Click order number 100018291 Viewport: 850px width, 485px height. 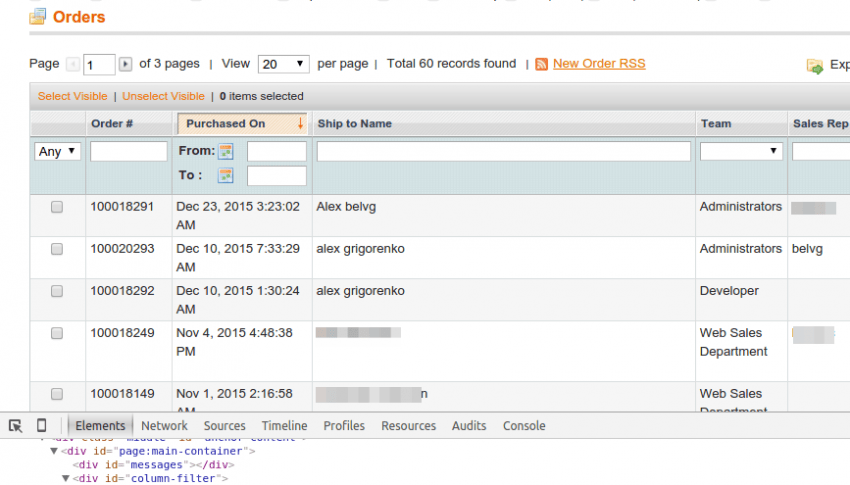point(122,207)
